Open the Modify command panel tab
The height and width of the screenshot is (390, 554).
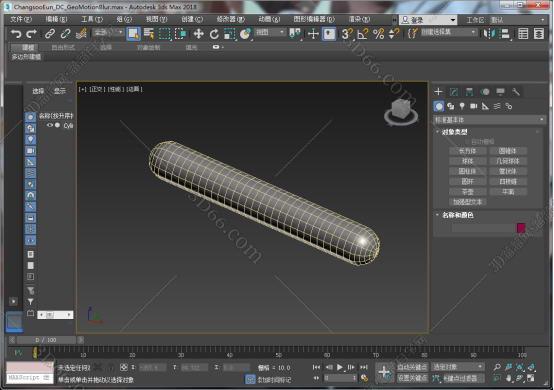(x=454, y=92)
